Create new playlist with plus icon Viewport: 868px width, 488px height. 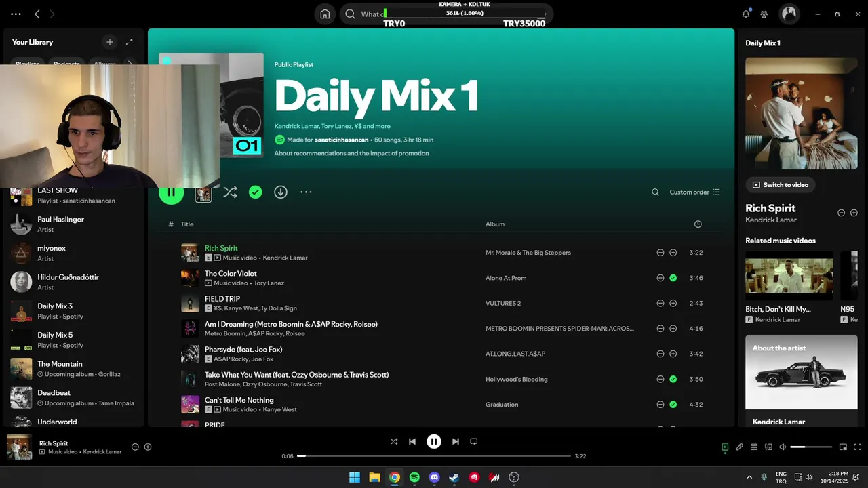(110, 42)
